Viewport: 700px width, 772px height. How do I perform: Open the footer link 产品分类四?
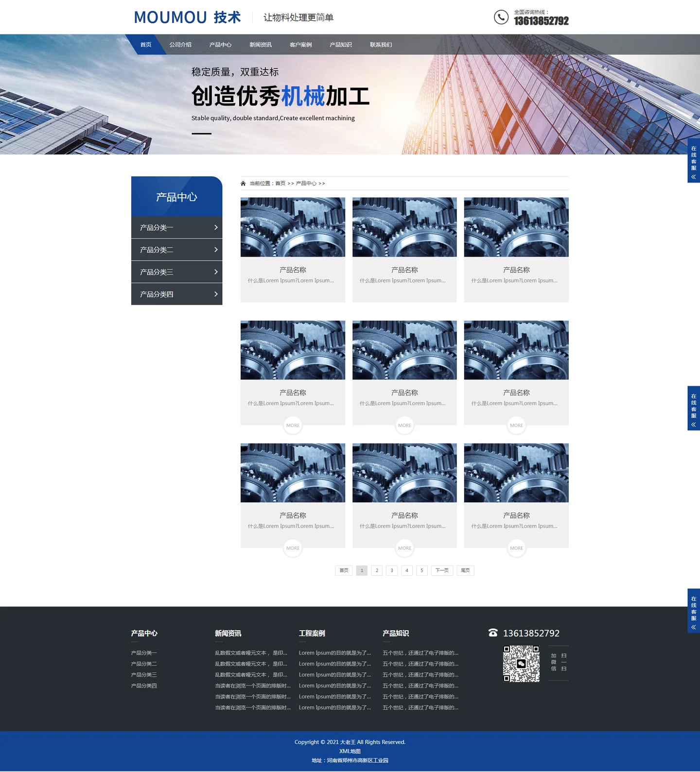[x=144, y=686]
